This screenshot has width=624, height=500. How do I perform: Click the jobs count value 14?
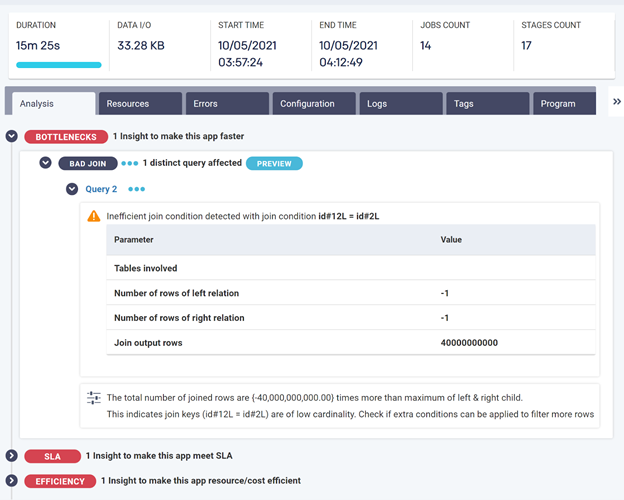(425, 46)
